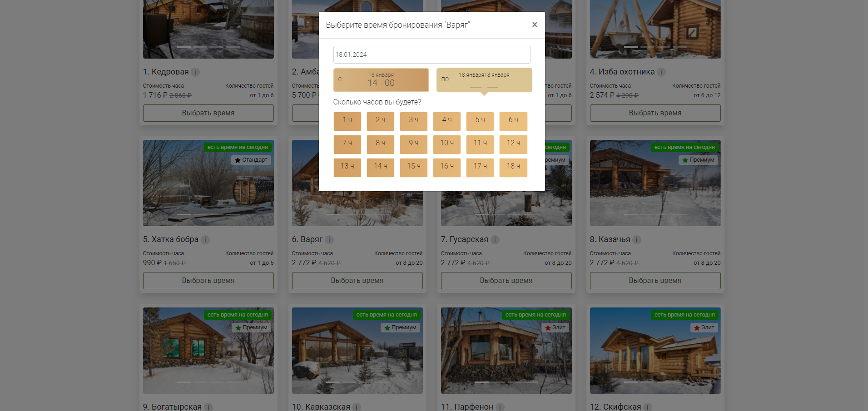Choose 5 ч duration
This screenshot has width=868, height=411.
tap(480, 121)
